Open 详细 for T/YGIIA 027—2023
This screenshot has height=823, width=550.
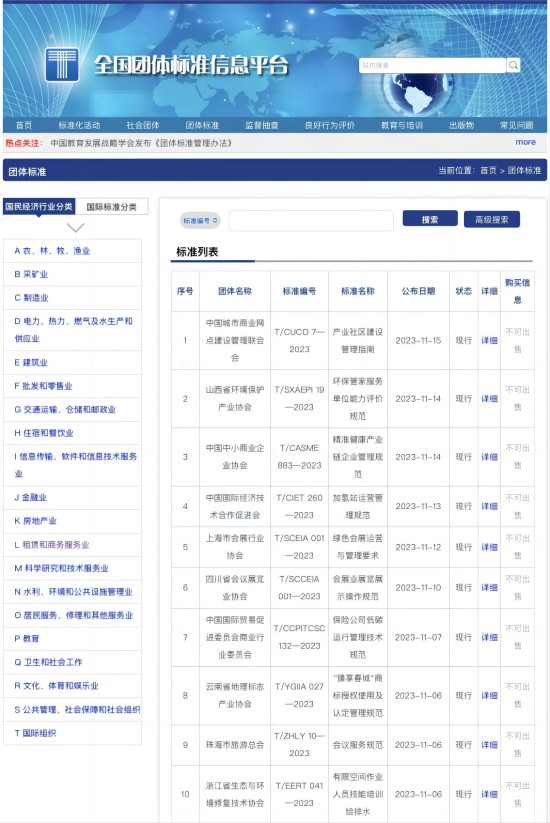tap(489, 695)
